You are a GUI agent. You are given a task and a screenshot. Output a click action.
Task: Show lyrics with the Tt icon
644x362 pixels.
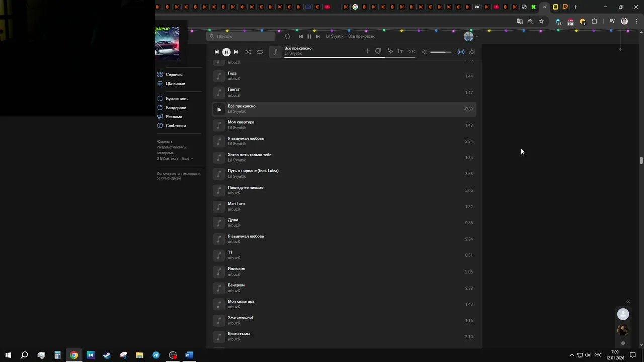pos(400,51)
